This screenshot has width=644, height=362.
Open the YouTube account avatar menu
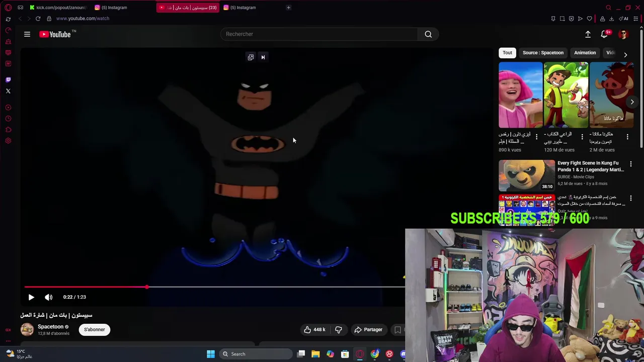click(x=623, y=34)
